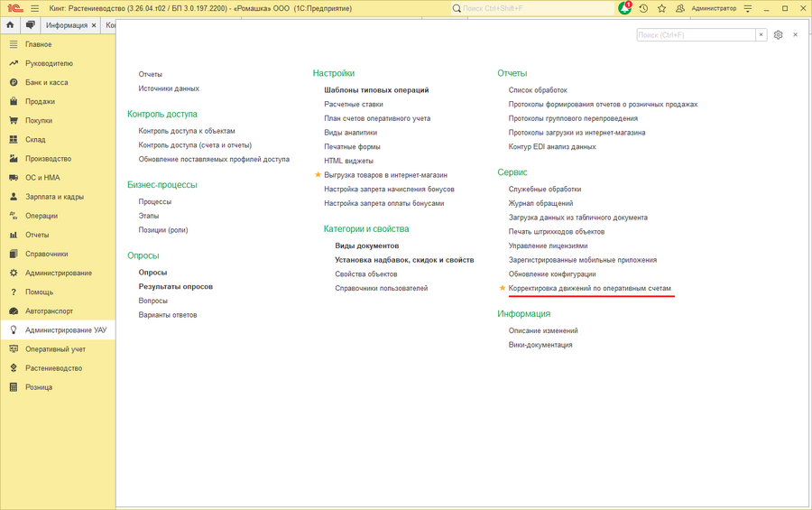Open Обновление поставляемых профилей доступа
This screenshot has height=510, width=812.
tap(214, 159)
